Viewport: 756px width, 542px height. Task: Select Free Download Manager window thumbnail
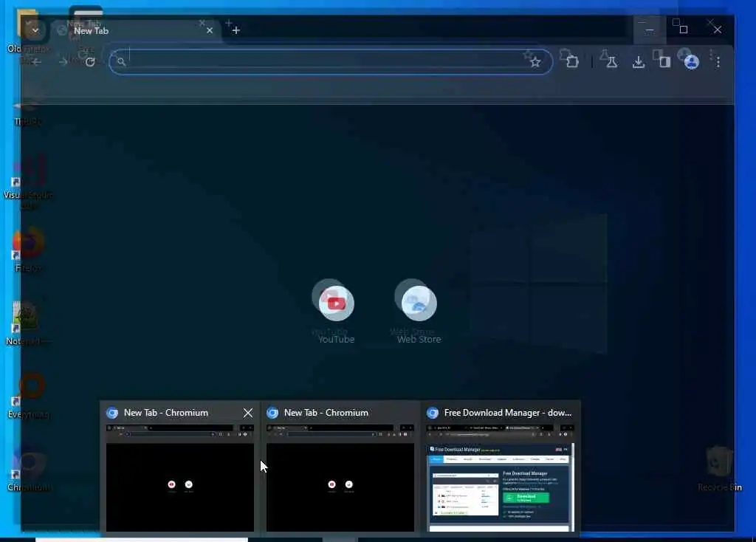click(x=500, y=478)
